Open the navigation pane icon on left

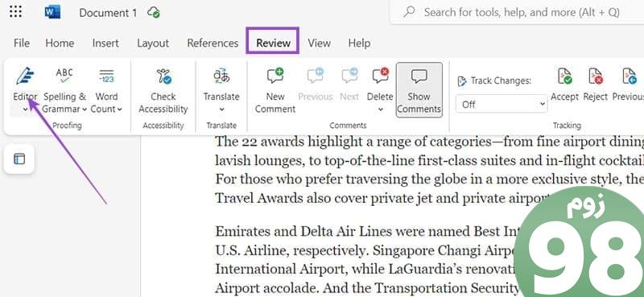pos(19,159)
